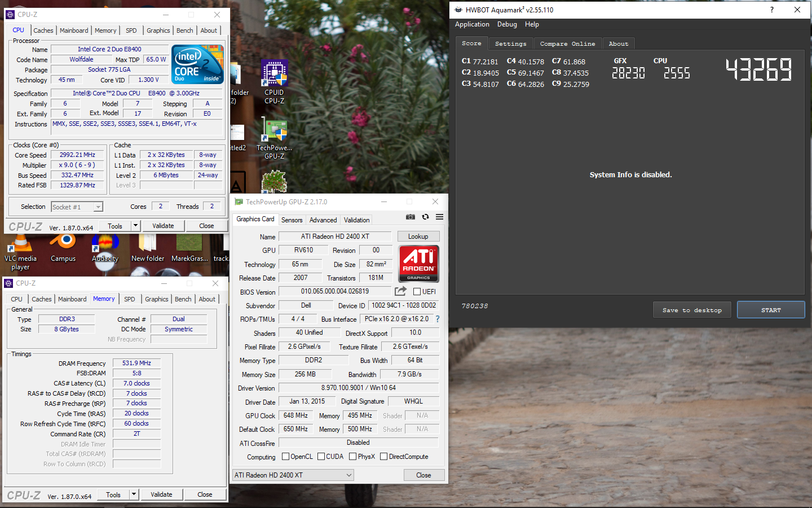This screenshot has width=812, height=508.
Task: Click the HWBOT Aquamark title bar icon
Action: point(458,10)
